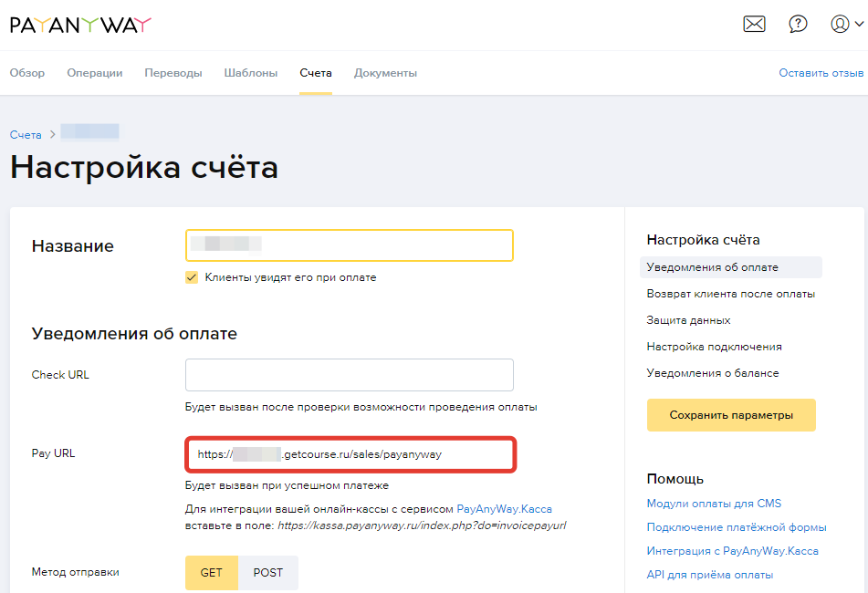The width and height of the screenshot is (868, 593).
Task: Click the Будет вызван при успешном платеже hint
Action: pos(287,485)
